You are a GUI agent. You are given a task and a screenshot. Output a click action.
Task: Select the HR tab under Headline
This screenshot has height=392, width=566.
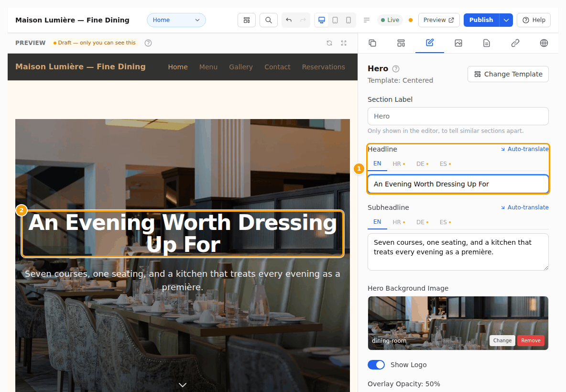(x=399, y=164)
